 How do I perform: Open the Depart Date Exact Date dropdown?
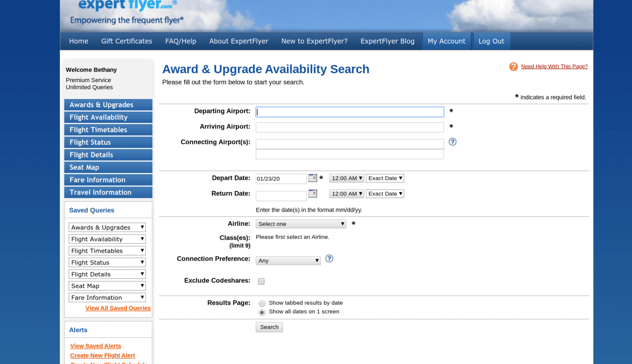tap(385, 178)
